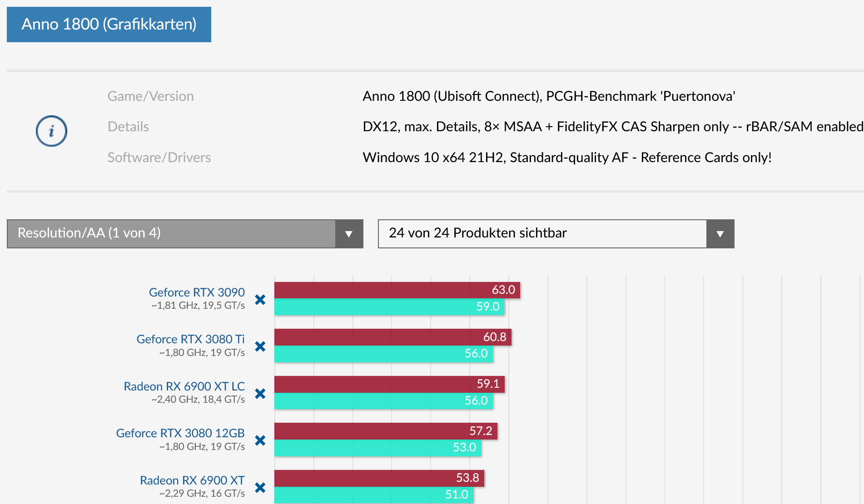
Task: Click ~1,80 GHz text under RTX 3080 Ti
Action: tap(202, 353)
